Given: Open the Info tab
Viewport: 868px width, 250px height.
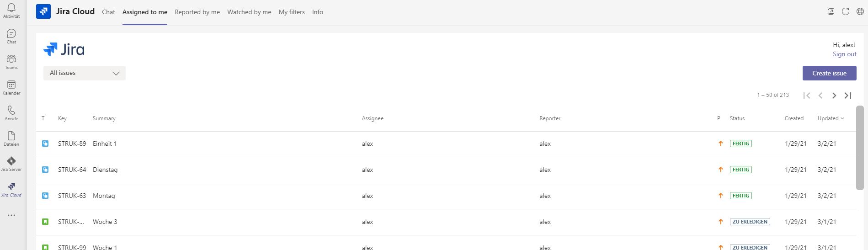Looking at the screenshot, I should pyautogui.click(x=318, y=12).
